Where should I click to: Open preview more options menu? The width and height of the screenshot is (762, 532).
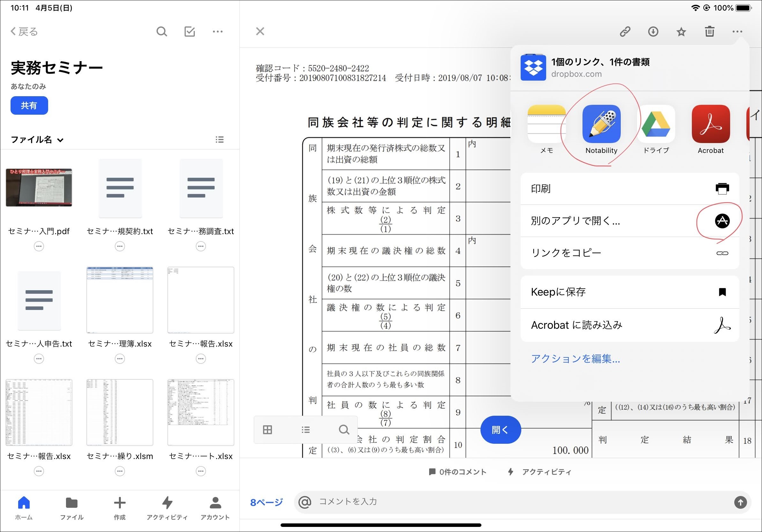coord(737,32)
